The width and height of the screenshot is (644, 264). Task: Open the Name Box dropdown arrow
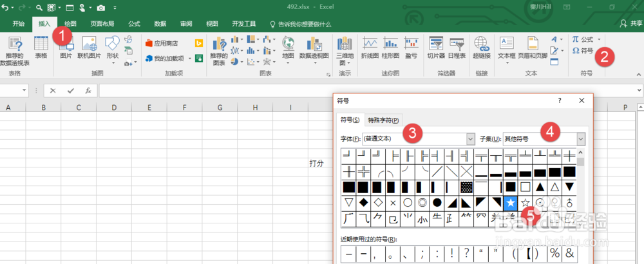(24, 91)
